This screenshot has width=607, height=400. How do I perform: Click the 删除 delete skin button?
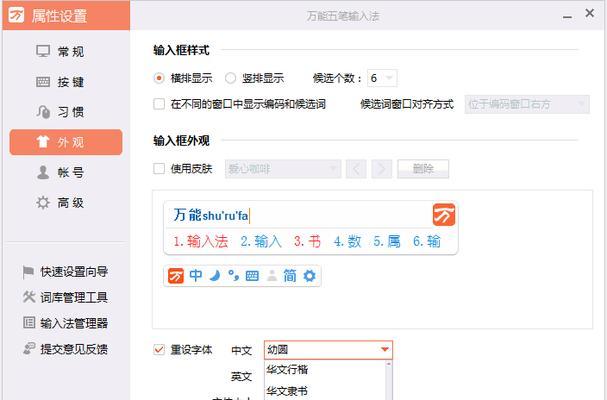click(423, 169)
